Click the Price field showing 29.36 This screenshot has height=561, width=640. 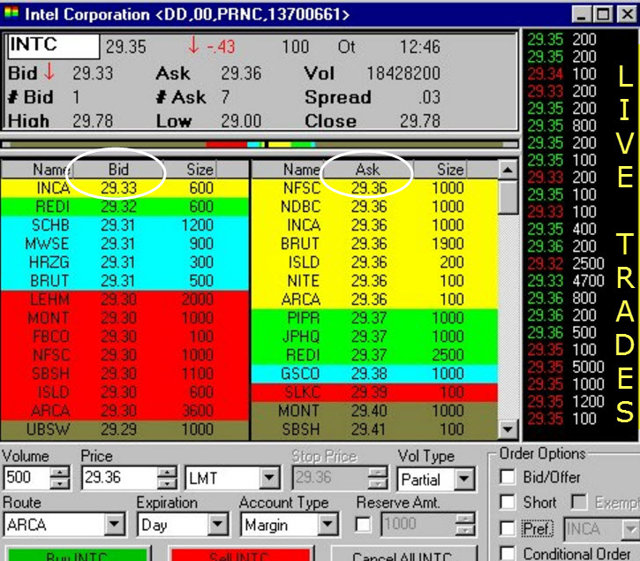[120, 477]
